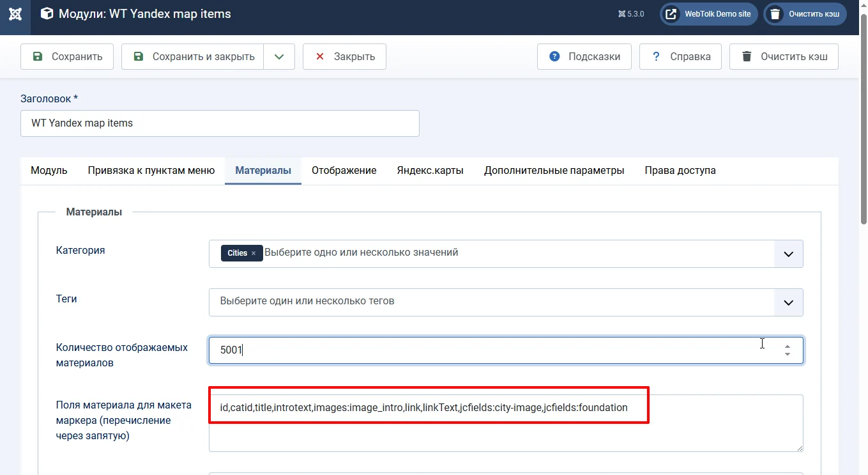Focus the Заголовок title input field
The height and width of the screenshot is (475, 868).
220,123
